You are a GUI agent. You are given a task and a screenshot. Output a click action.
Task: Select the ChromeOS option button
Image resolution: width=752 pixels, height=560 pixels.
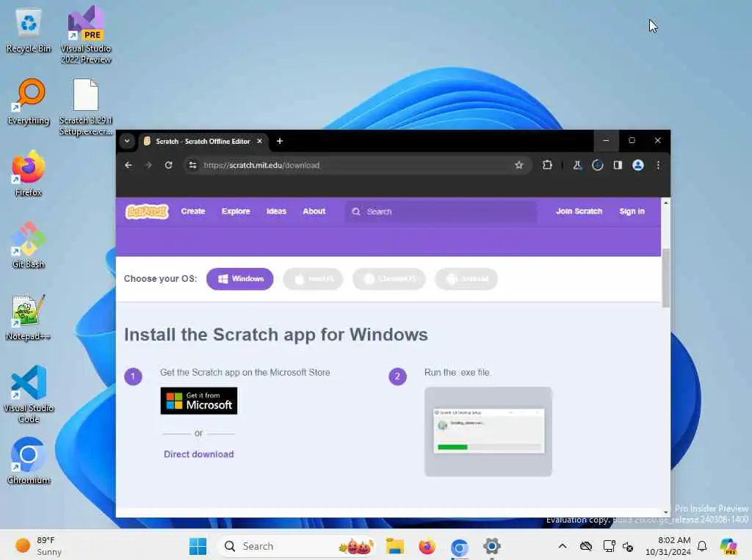tap(389, 279)
